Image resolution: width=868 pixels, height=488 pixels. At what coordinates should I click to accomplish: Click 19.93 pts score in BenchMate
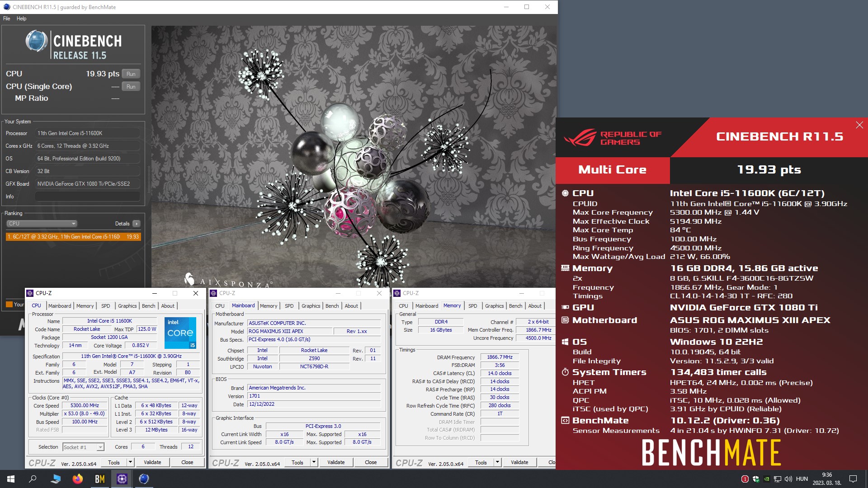point(769,170)
